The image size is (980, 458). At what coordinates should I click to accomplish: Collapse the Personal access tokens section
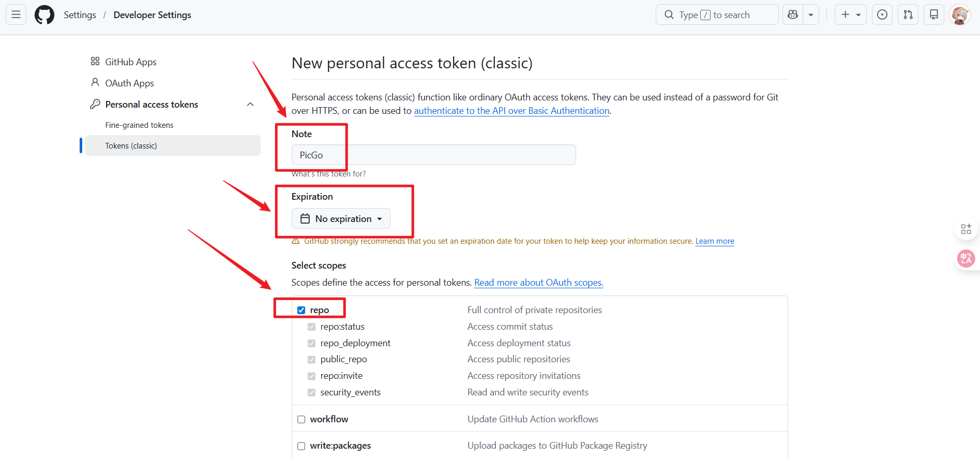click(x=250, y=105)
